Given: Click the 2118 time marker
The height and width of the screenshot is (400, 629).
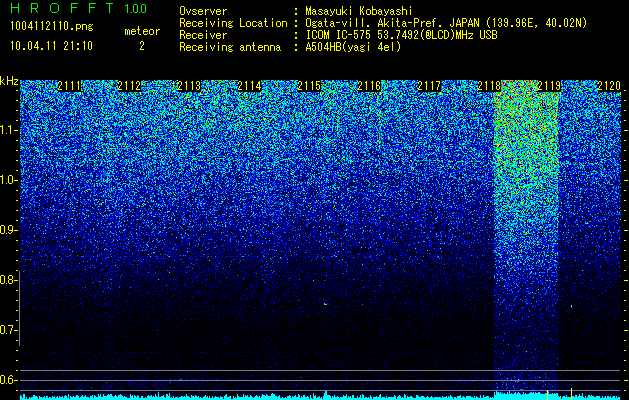Looking at the screenshot, I should [x=489, y=86].
